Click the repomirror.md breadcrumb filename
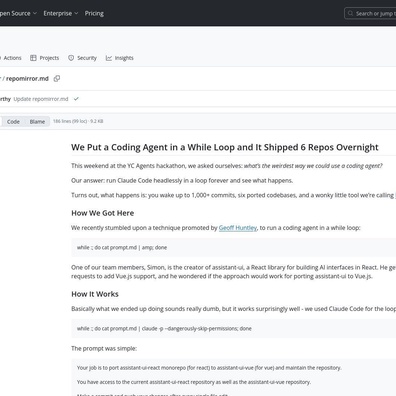Image resolution: width=396 pixels, height=396 pixels. (27, 79)
